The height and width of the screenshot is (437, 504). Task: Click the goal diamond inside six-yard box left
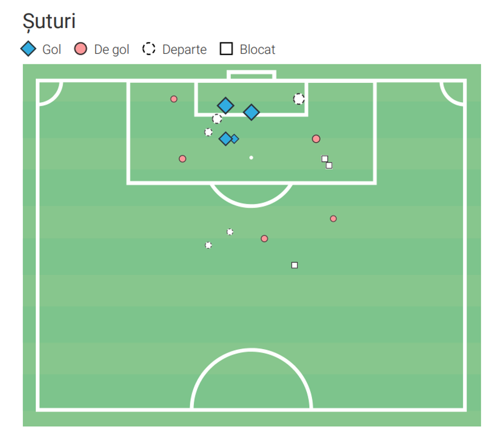225,105
